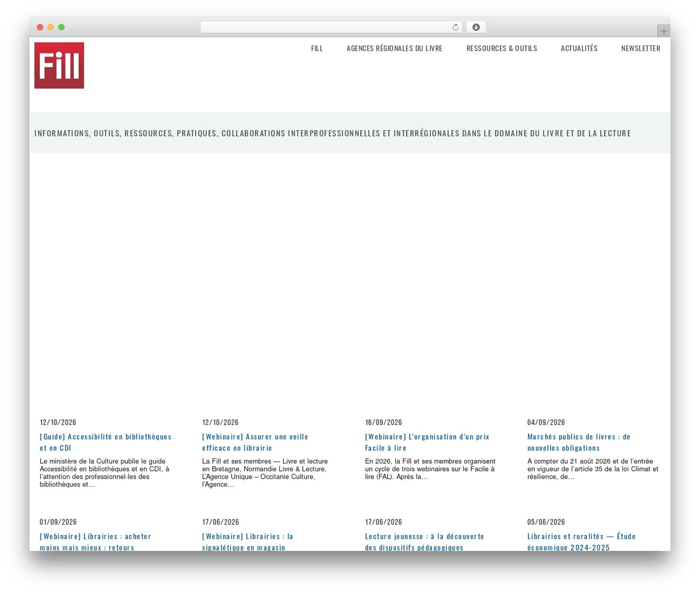Close the browser window with red button
The height and width of the screenshot is (593, 700).
click(x=40, y=27)
